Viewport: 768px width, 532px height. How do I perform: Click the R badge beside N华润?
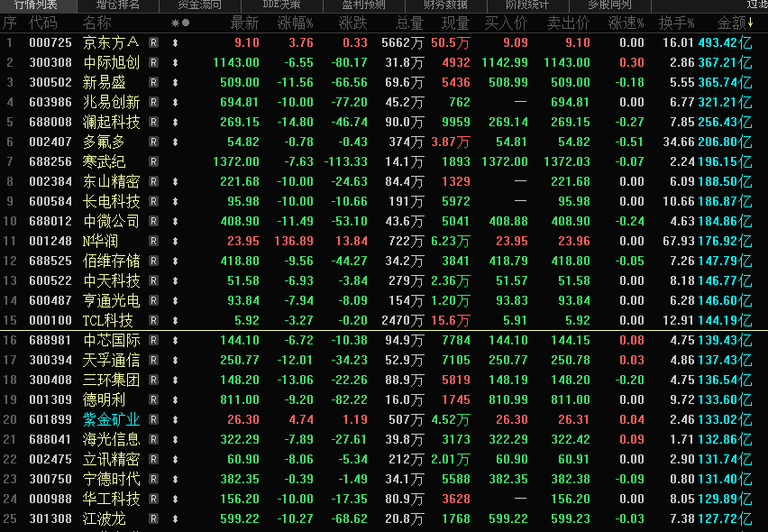[154, 241]
